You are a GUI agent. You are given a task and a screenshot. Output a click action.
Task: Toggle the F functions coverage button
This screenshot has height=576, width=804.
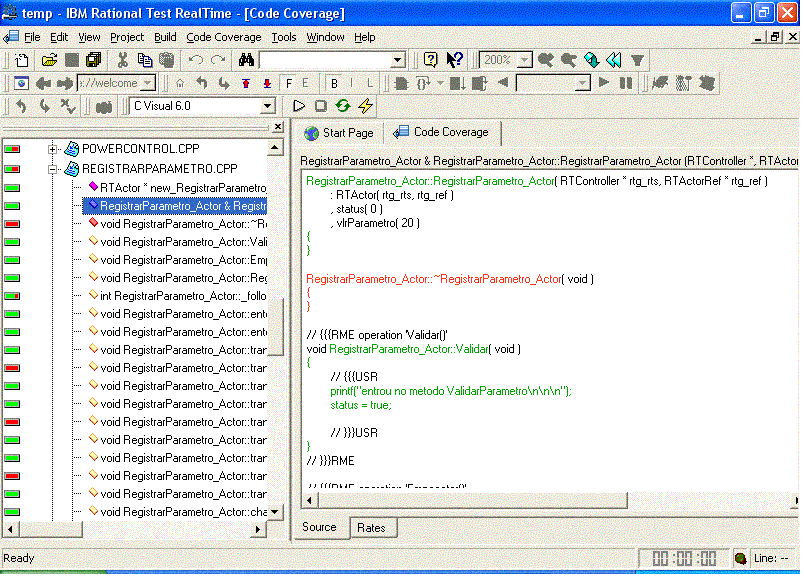(x=289, y=83)
